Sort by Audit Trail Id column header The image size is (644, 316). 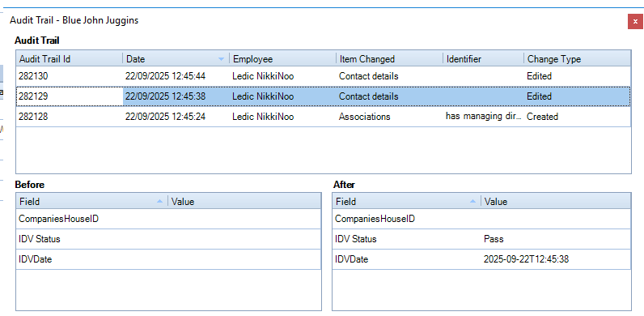pos(70,59)
